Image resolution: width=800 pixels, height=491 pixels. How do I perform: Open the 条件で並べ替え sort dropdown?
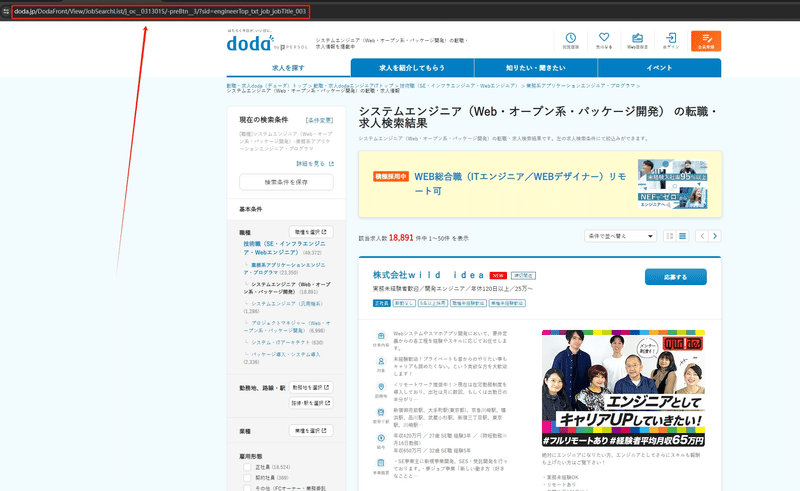click(620, 236)
